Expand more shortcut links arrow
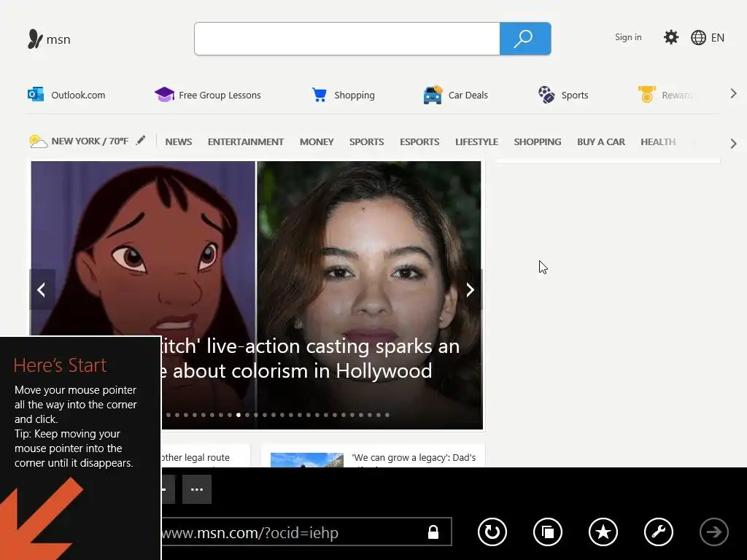The image size is (747, 560). point(734,94)
